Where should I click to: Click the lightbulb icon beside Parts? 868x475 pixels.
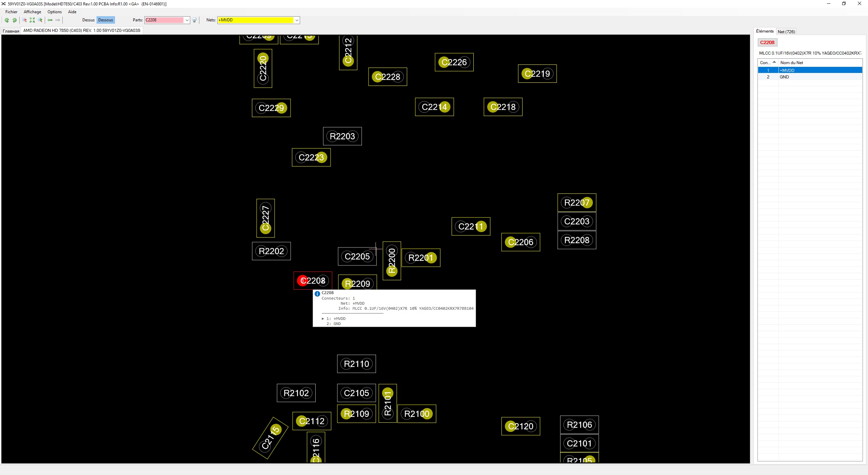tap(194, 20)
